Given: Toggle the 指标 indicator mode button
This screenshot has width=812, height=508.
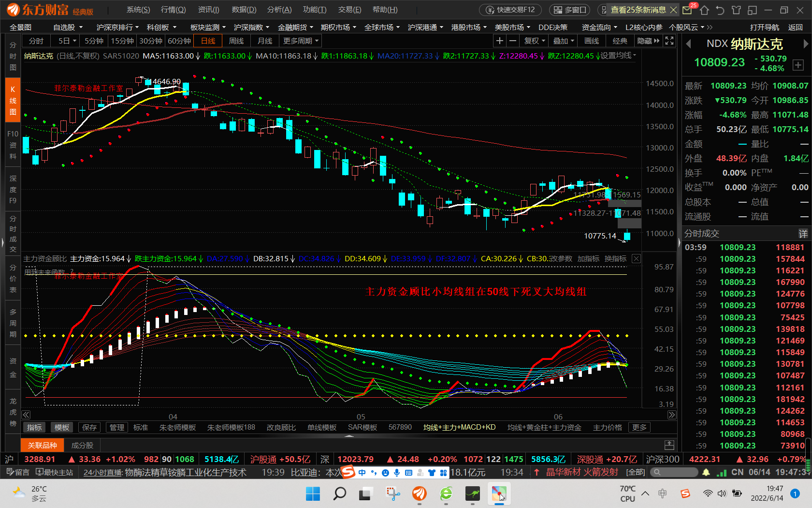Looking at the screenshot, I should [x=34, y=428].
